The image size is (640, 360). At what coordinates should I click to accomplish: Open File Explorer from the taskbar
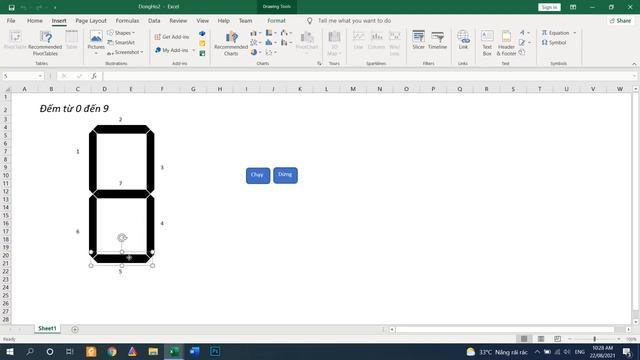pyautogui.click(x=153, y=351)
